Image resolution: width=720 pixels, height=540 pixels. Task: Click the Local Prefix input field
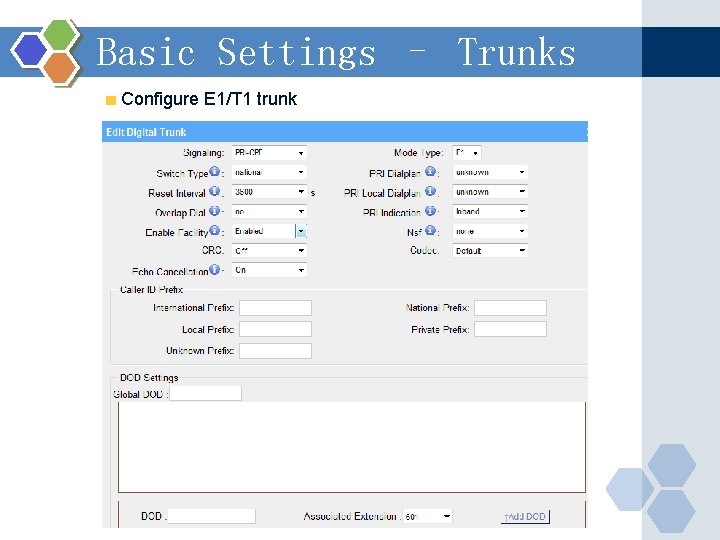[x=276, y=329]
